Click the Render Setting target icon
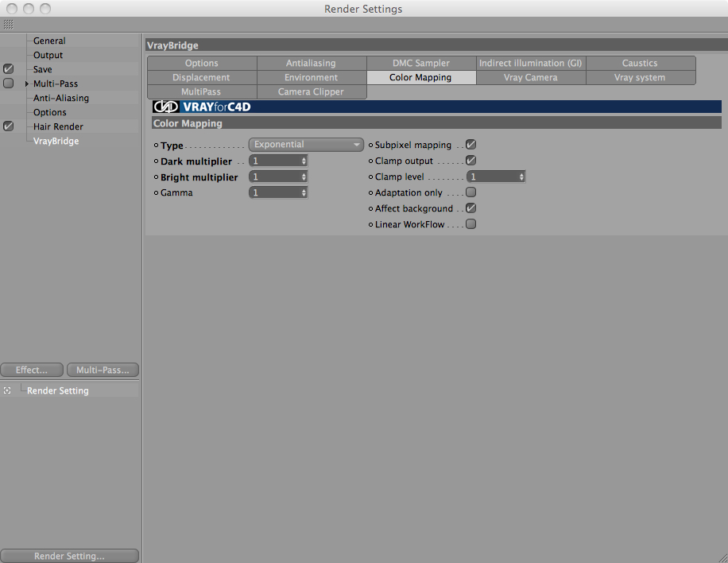The image size is (728, 563). tap(7, 390)
